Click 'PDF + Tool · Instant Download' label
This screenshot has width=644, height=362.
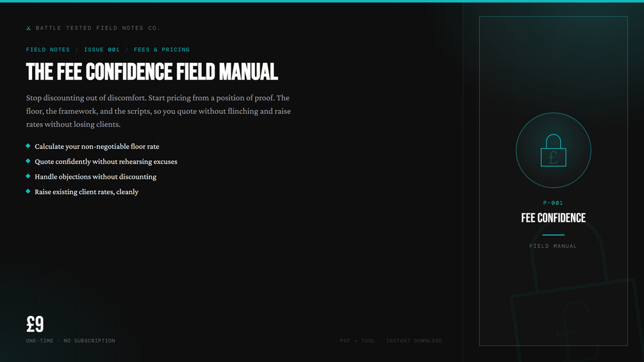coord(391,341)
